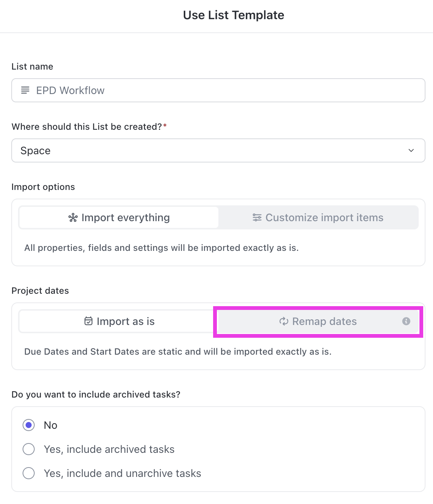Switch to Import everything option
The height and width of the screenshot is (504, 433).
pos(119,217)
